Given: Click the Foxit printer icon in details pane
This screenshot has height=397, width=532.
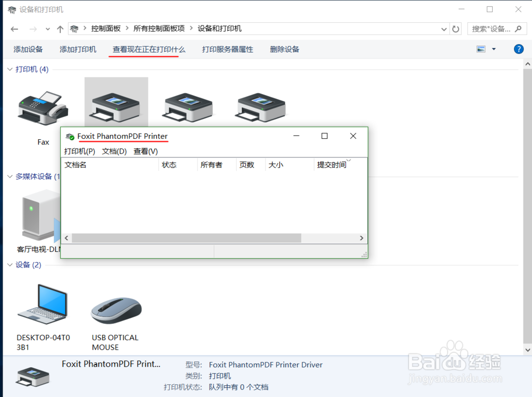Looking at the screenshot, I should pos(32,377).
